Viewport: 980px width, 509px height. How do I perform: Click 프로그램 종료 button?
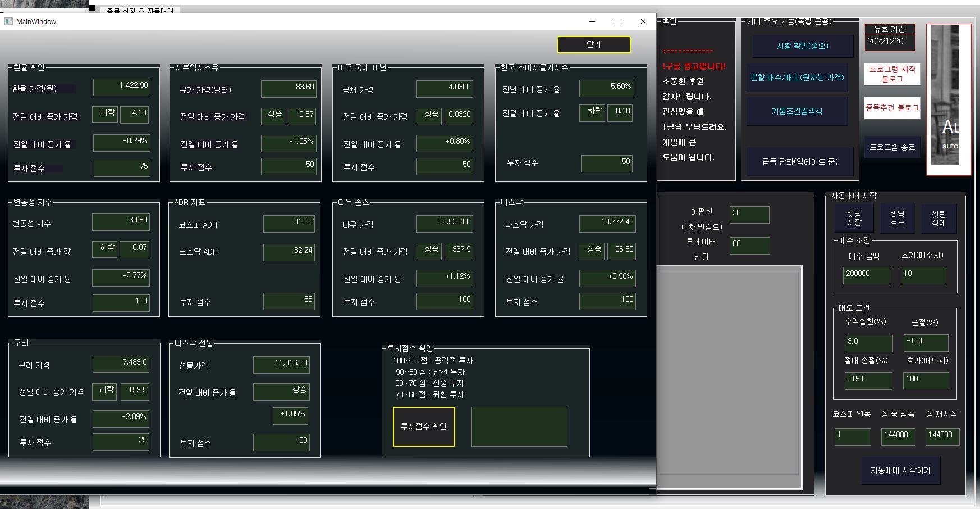pyautogui.click(x=892, y=147)
